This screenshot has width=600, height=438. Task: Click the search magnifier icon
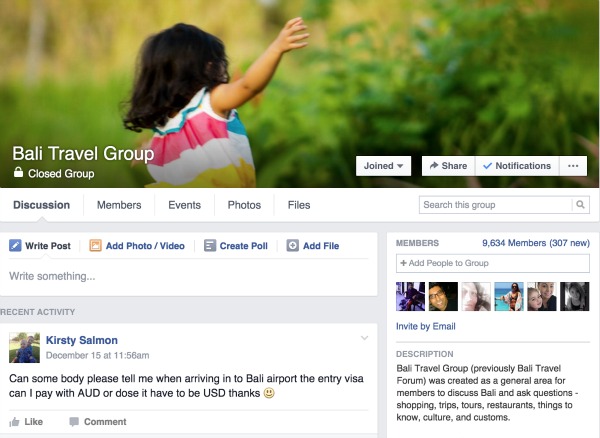580,205
